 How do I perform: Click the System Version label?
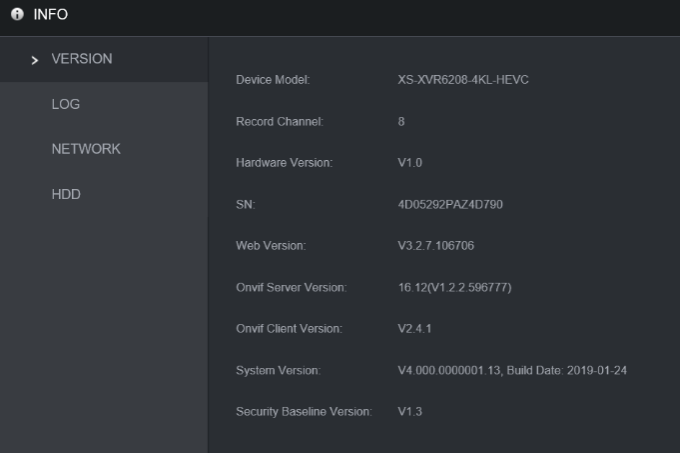pos(278,371)
